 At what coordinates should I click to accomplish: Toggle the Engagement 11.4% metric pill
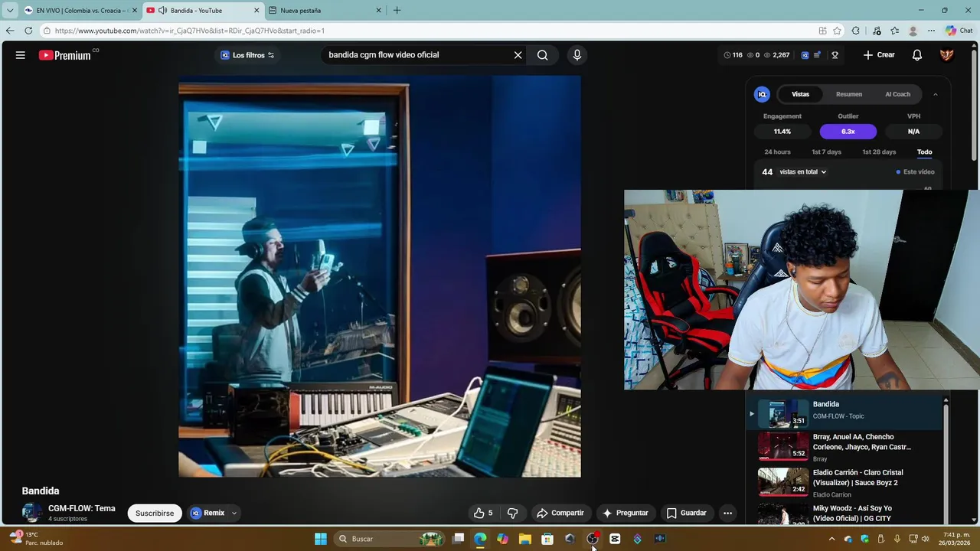tap(782, 132)
